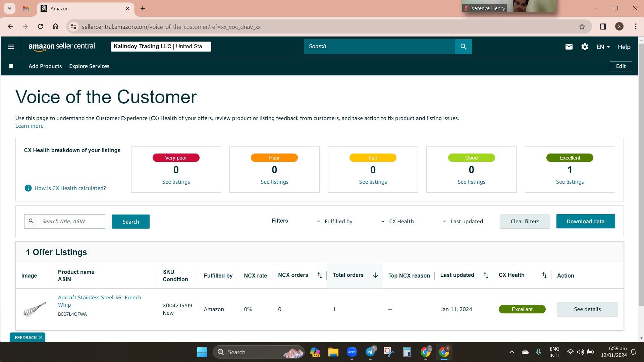Viewport: 644px width, 362px height.
Task: Close the FEEDBACK tab with X
Action: click(x=41, y=337)
